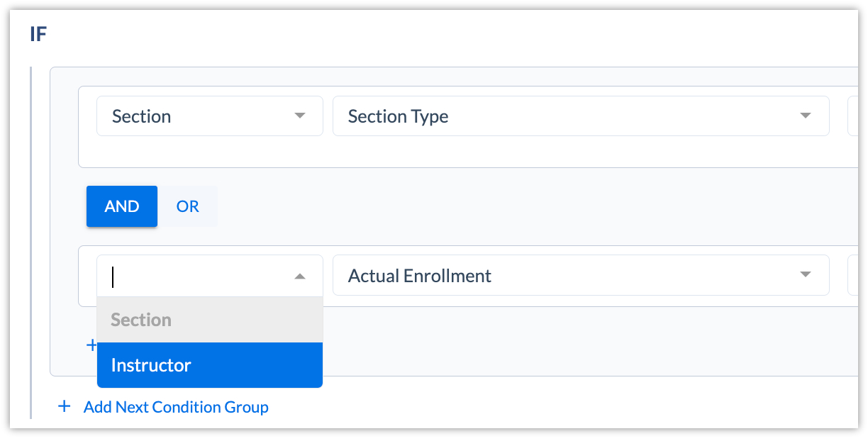The image size is (868, 441).
Task: Switch the operator to OR
Action: click(x=188, y=206)
